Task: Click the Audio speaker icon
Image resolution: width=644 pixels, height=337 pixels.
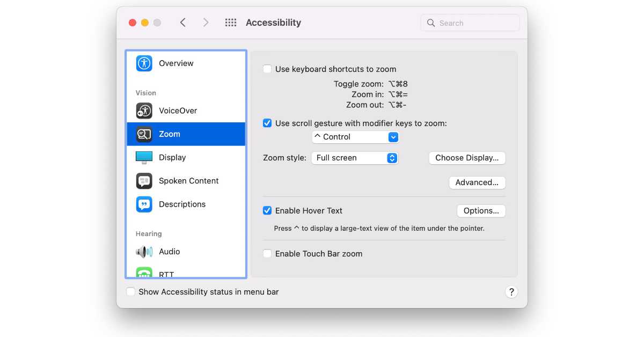Action: coord(144,252)
